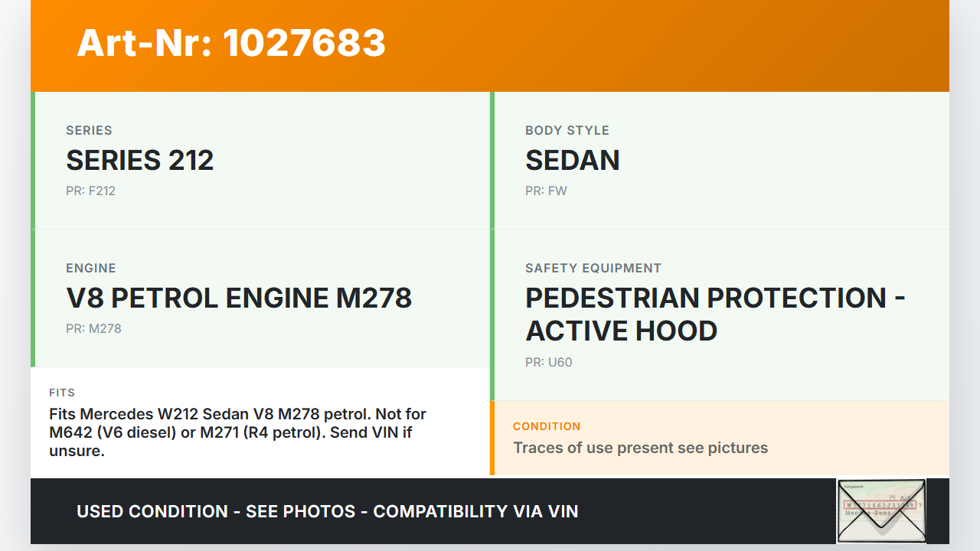Click the SERIES label
Screen dimensions: 980x551
click(x=89, y=130)
